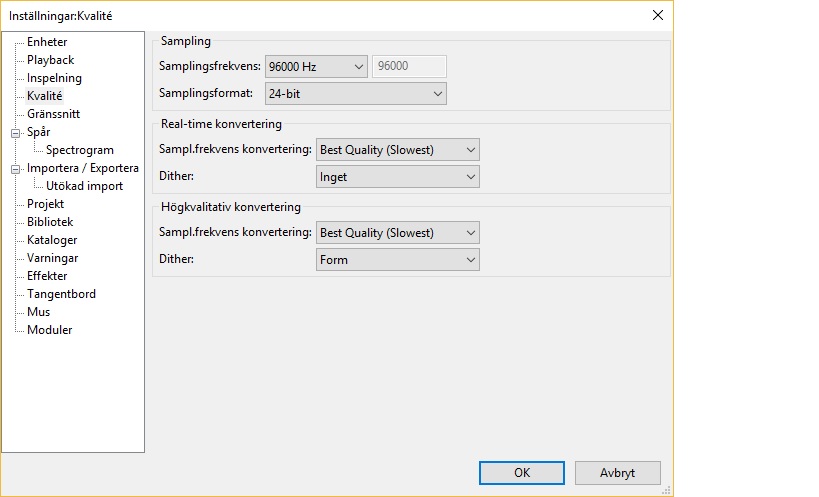
Task: Open the Real-time Dither dropdown
Action: coord(397,177)
